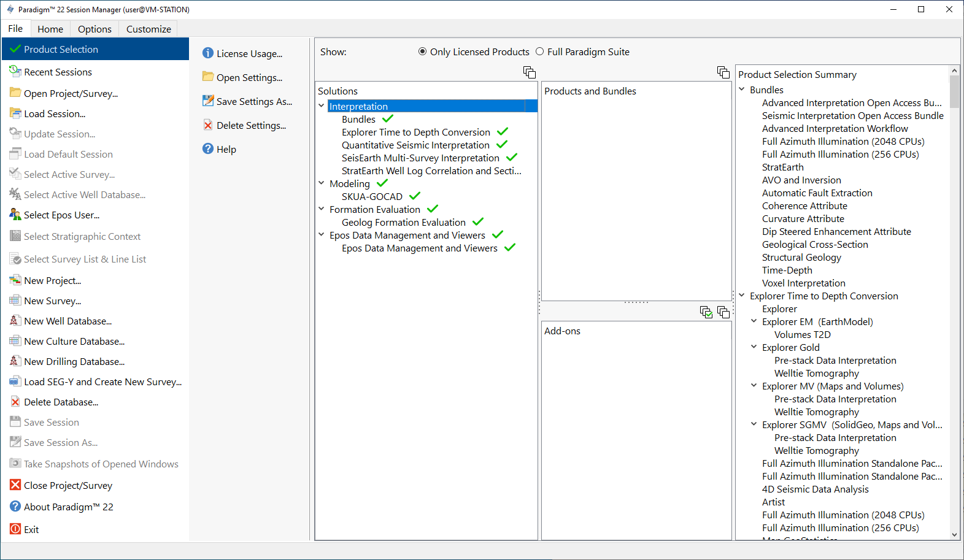Collapse Explorer Time to Depth Conversion summary node

742,295
